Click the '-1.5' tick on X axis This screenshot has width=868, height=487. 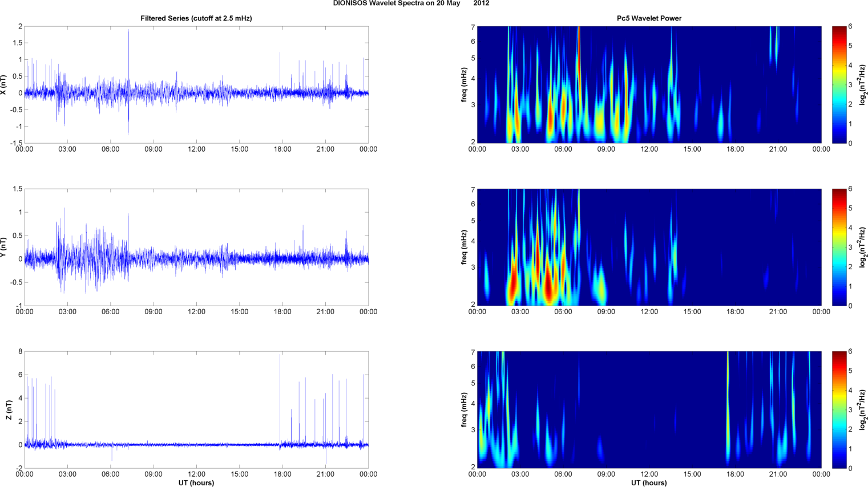click(x=16, y=144)
